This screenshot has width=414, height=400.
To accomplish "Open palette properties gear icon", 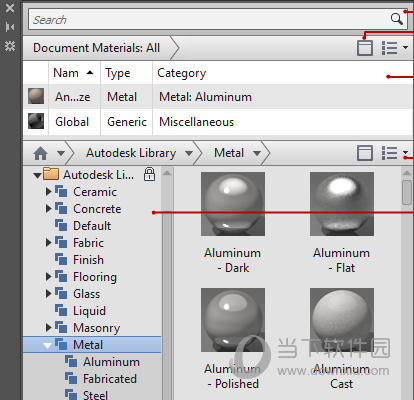I will [10, 46].
